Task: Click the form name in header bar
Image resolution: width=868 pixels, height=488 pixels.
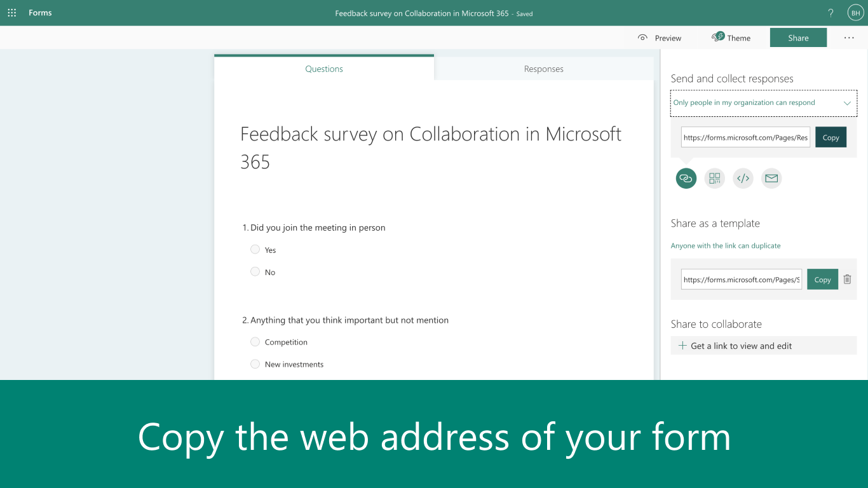Action: (x=422, y=13)
